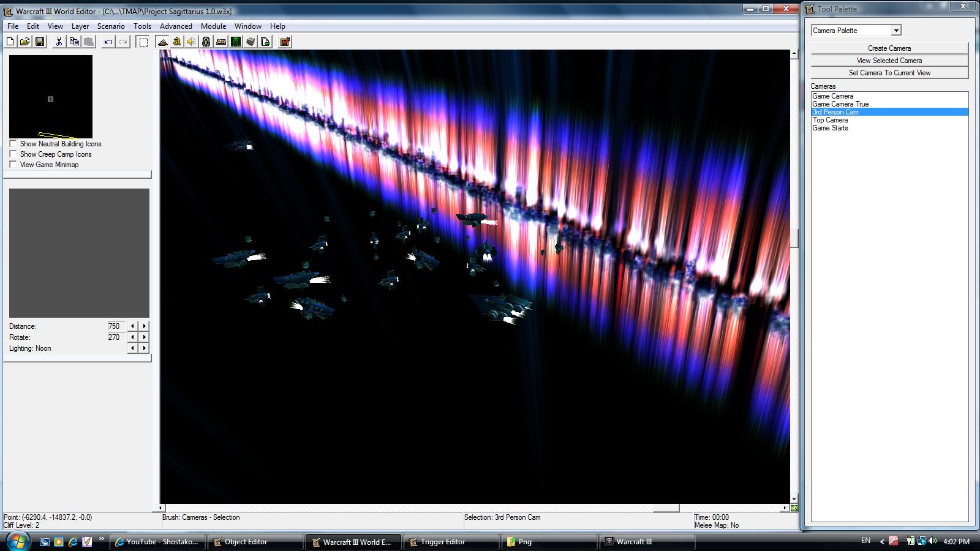Increase the Rotate value
Image resolution: width=980 pixels, height=551 pixels.
coord(144,337)
